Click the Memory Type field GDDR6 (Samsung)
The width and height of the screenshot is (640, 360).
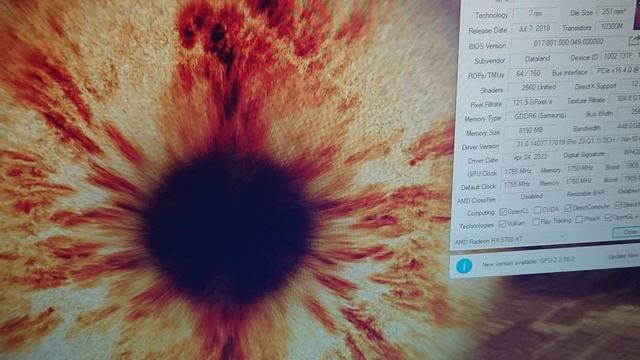[x=540, y=116]
